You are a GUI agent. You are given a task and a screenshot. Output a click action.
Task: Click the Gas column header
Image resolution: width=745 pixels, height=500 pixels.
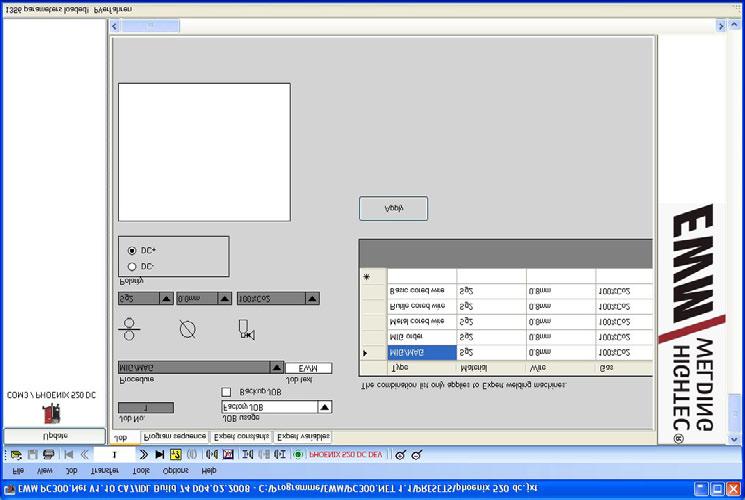point(624,368)
